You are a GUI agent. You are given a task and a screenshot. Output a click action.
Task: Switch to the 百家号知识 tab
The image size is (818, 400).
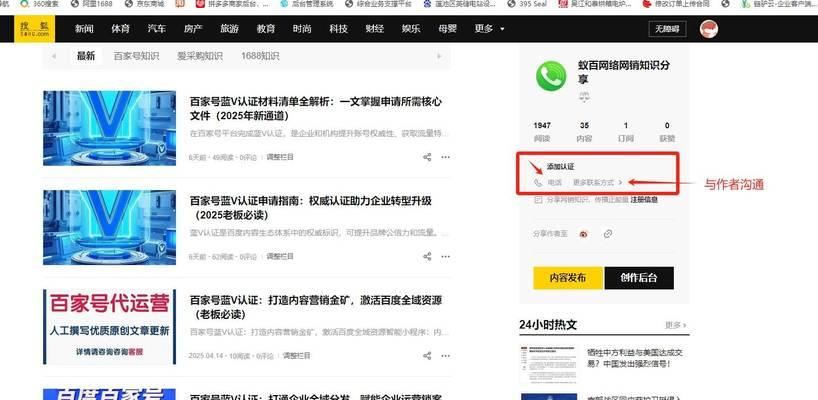pyautogui.click(x=136, y=56)
